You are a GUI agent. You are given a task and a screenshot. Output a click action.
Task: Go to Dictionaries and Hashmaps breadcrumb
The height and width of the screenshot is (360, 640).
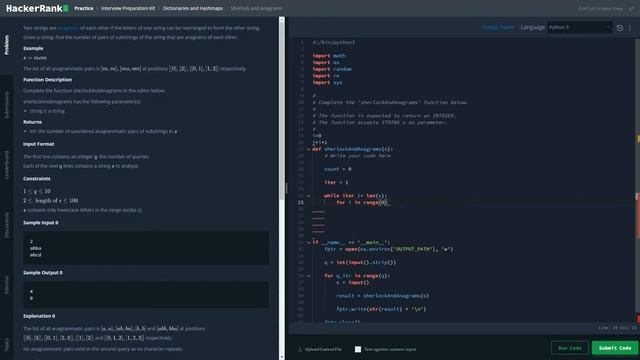[193, 8]
